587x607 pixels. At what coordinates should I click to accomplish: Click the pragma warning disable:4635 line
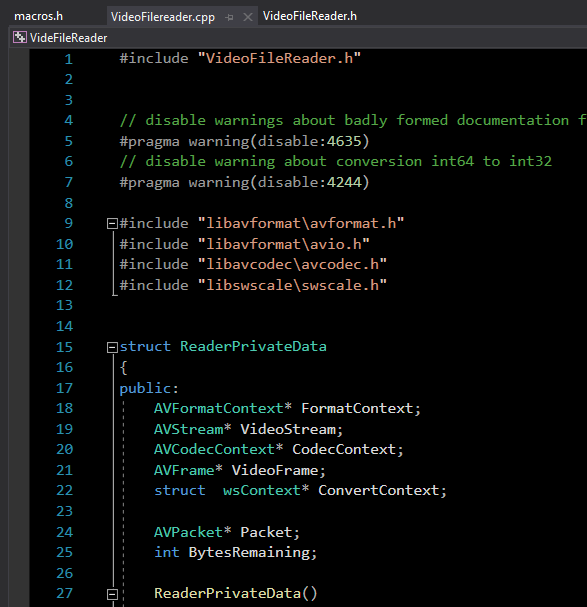click(x=244, y=141)
